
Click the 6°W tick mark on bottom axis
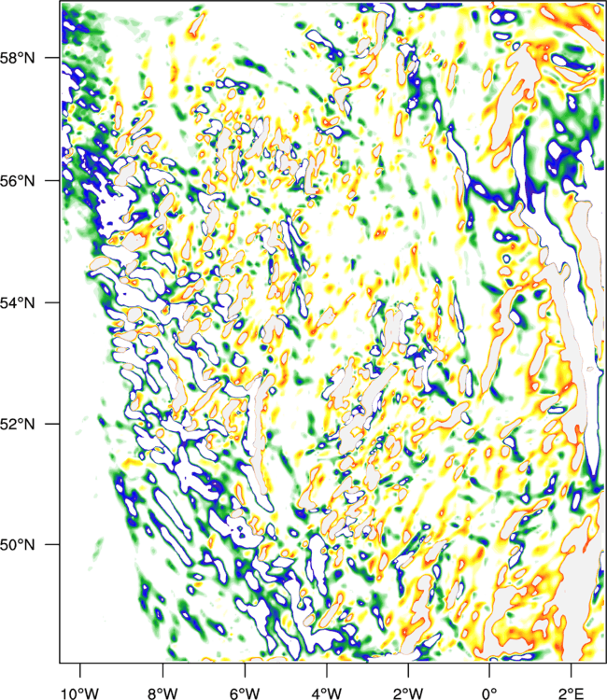[245, 671]
